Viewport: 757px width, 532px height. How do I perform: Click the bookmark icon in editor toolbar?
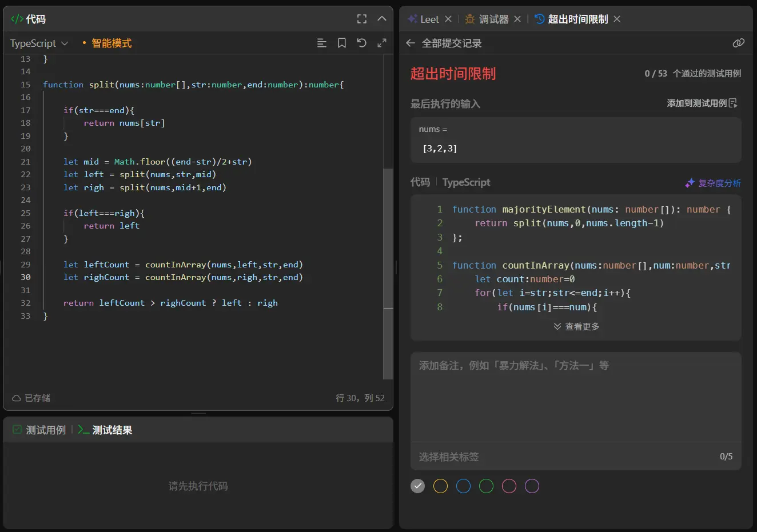click(x=342, y=43)
